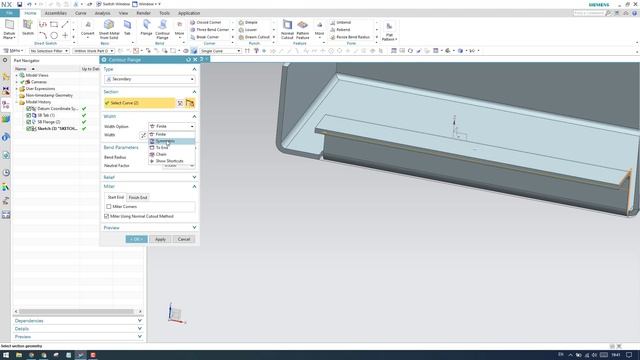Click the Select Curve (2) field
Image resolution: width=640 pixels, height=360 pixels.
tap(140, 103)
